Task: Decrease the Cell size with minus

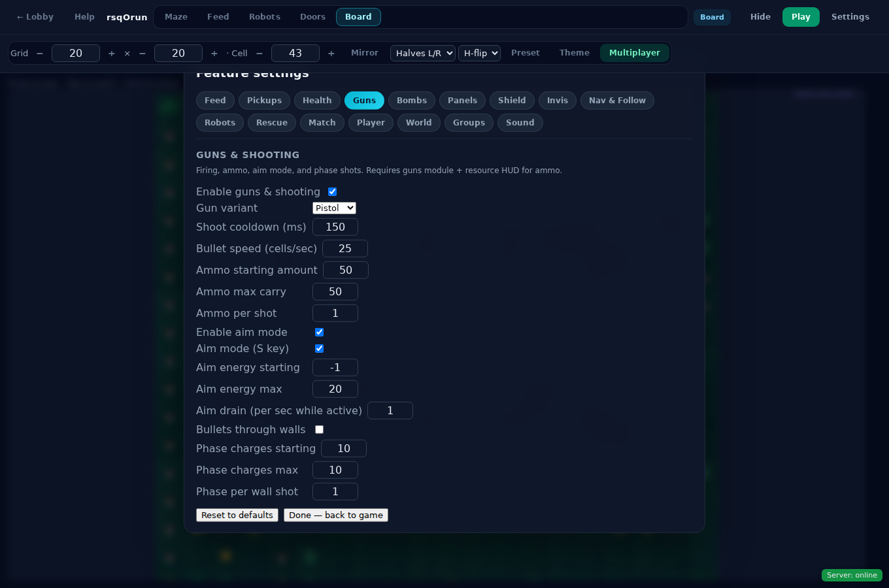Action: point(260,54)
